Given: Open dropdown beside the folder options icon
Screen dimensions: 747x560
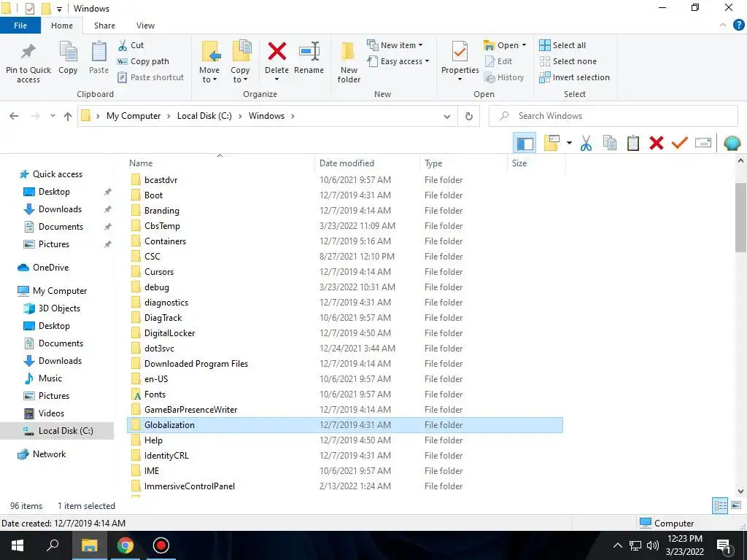Looking at the screenshot, I should tap(569, 143).
